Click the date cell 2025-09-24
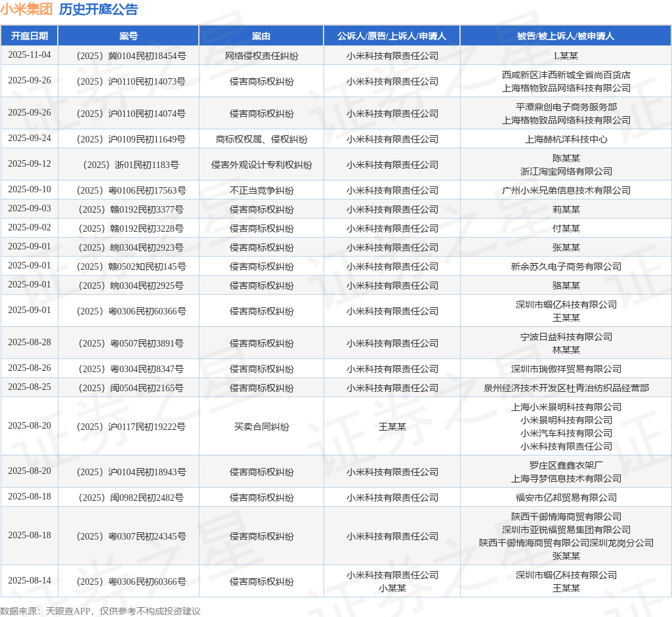The image size is (672, 617). point(29,138)
